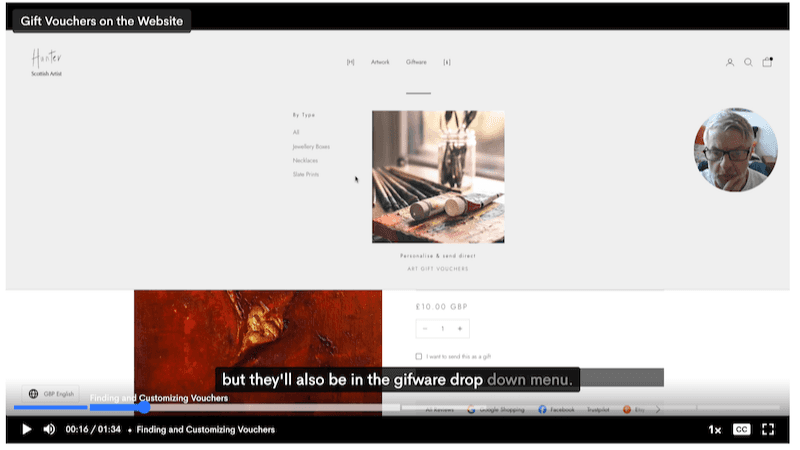The image size is (800, 450).
Task: Click the Hunter Scottish Artist logo
Action: tap(46, 62)
